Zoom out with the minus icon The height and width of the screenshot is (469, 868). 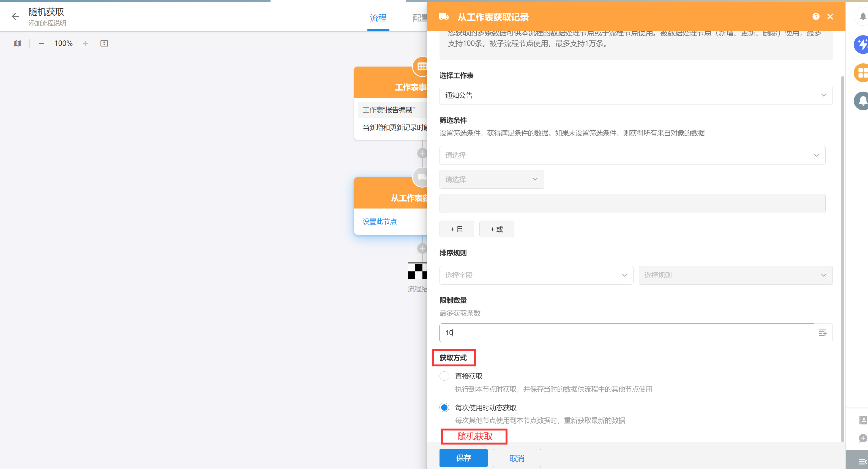(x=42, y=43)
